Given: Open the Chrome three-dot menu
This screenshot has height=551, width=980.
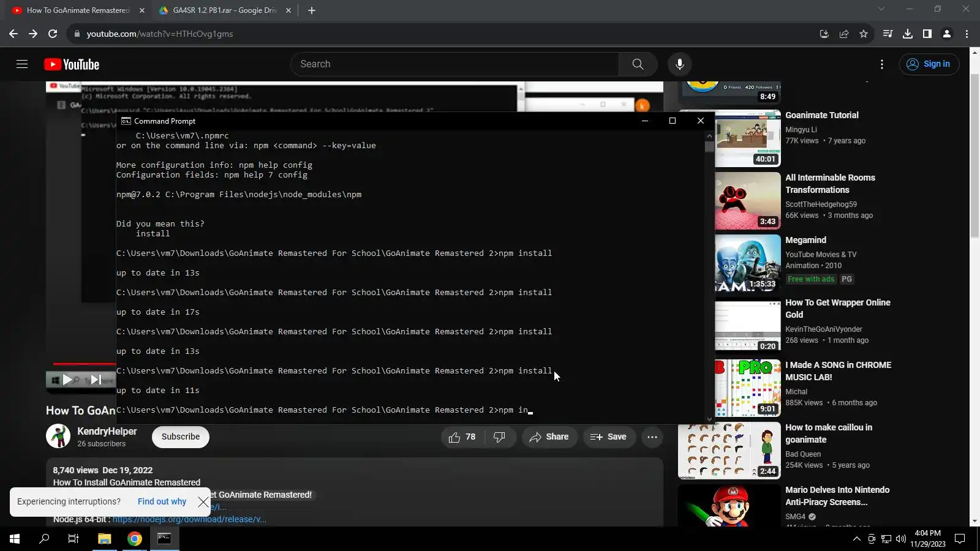Looking at the screenshot, I should [967, 34].
